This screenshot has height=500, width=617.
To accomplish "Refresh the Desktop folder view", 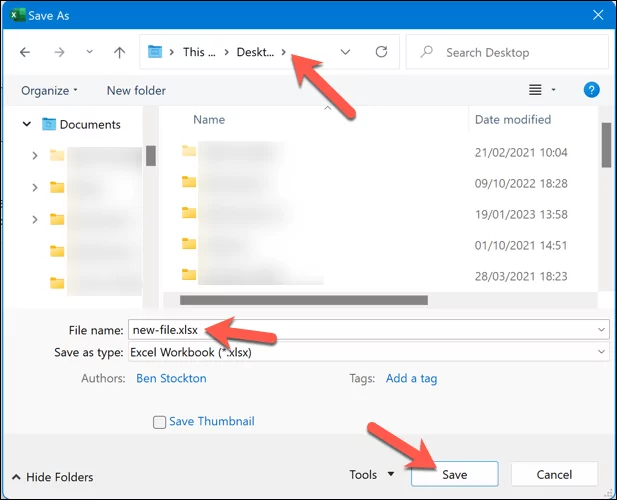I will point(381,52).
